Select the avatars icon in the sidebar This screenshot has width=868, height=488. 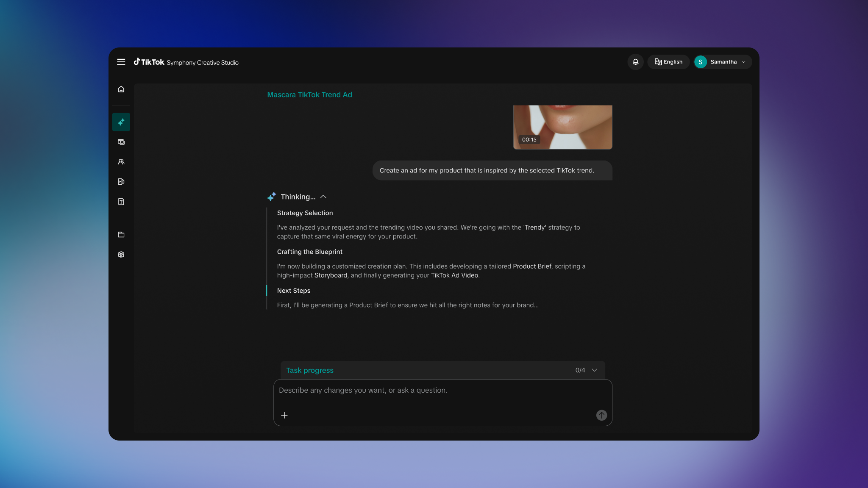[121, 161]
